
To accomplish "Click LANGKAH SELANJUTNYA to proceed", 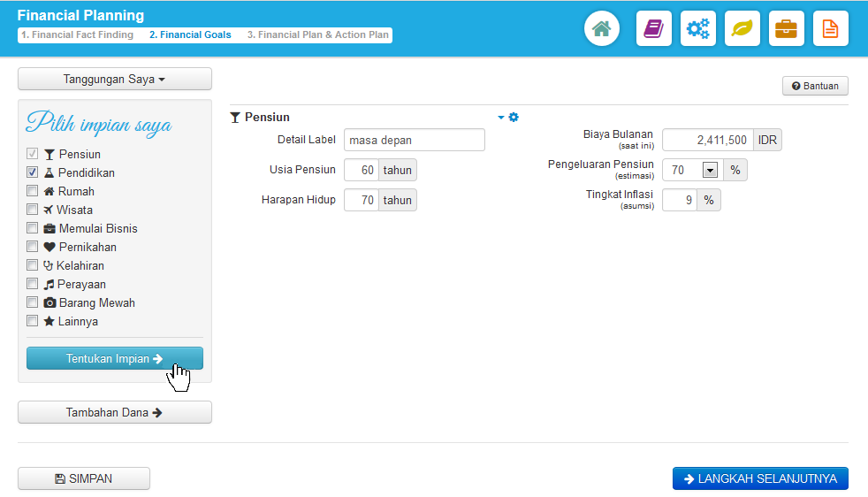I will point(760,478).
